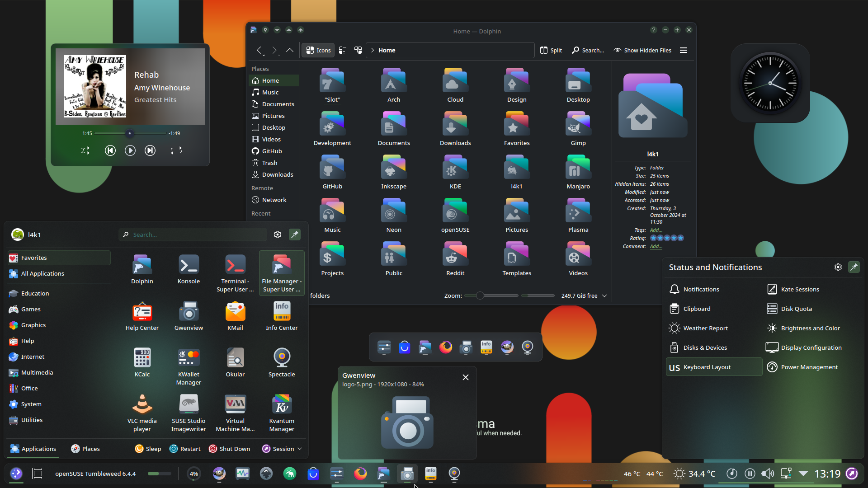Switch Dolphin to Icons view mode
Image resolution: width=868 pixels, height=488 pixels.
click(318, 50)
